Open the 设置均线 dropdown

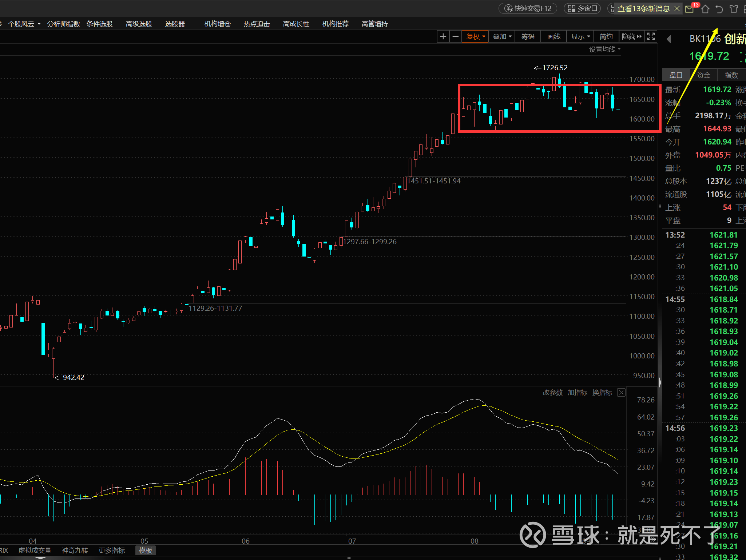604,49
